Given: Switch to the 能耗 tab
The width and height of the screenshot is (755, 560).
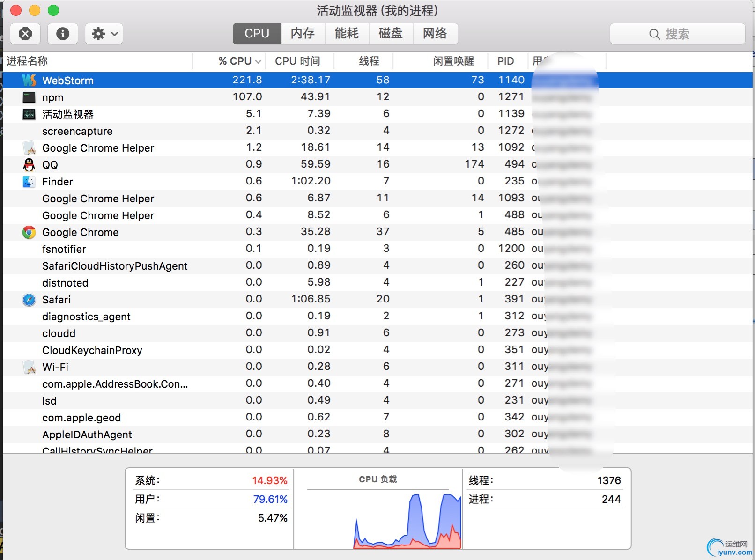Looking at the screenshot, I should point(347,34).
